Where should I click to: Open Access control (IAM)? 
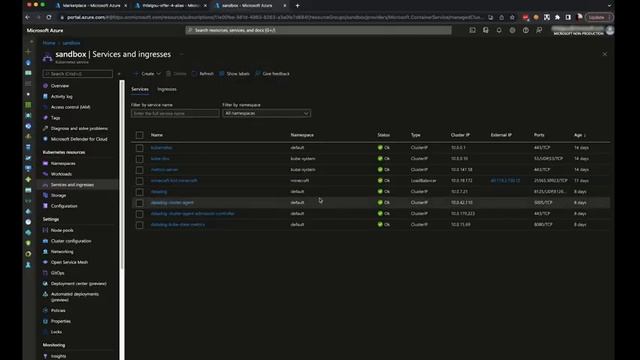(x=70, y=107)
